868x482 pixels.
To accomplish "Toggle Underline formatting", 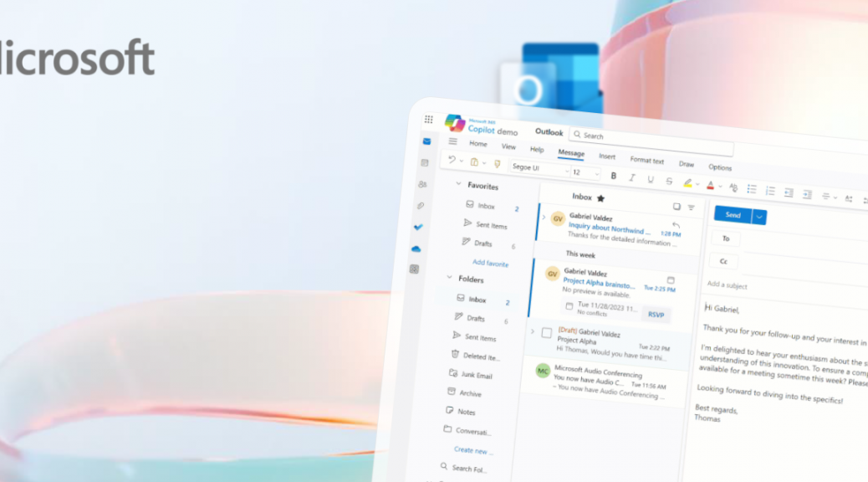I will [x=651, y=179].
